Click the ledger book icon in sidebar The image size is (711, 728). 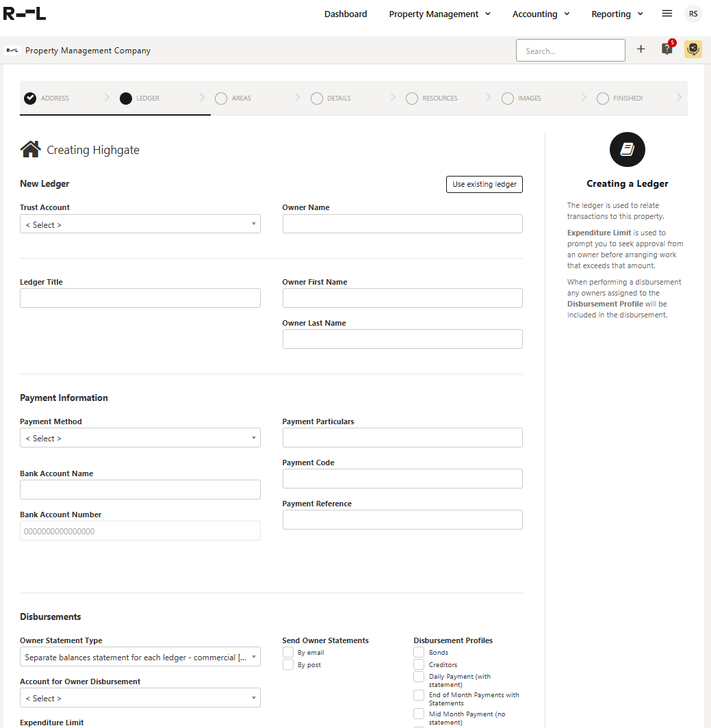pyautogui.click(x=627, y=150)
